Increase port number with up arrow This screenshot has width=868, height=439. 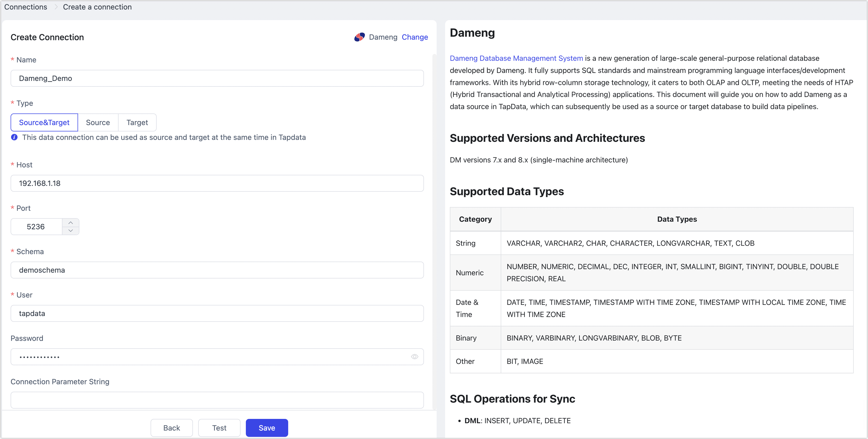(70, 223)
